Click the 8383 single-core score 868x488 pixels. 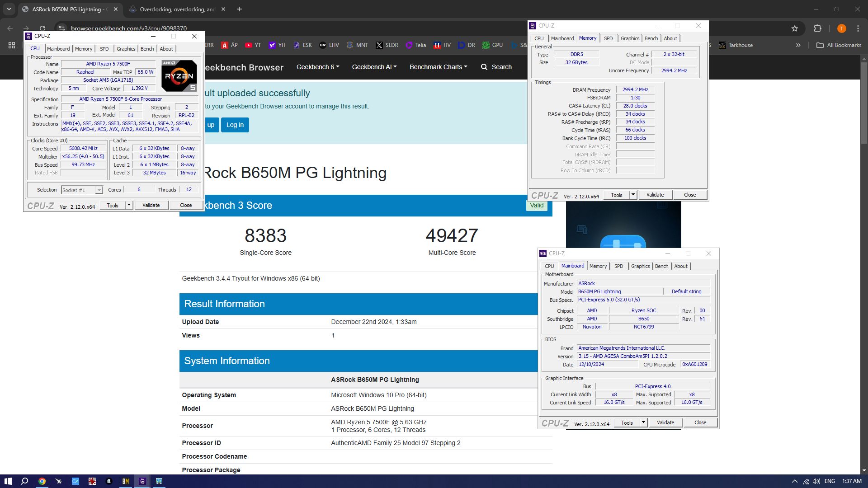[266, 235]
